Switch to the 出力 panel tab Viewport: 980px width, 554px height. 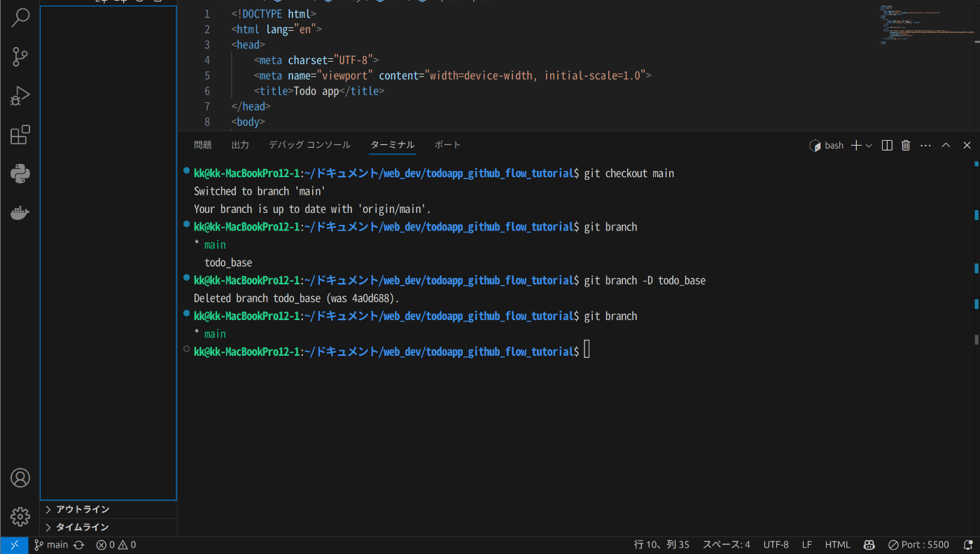[240, 145]
